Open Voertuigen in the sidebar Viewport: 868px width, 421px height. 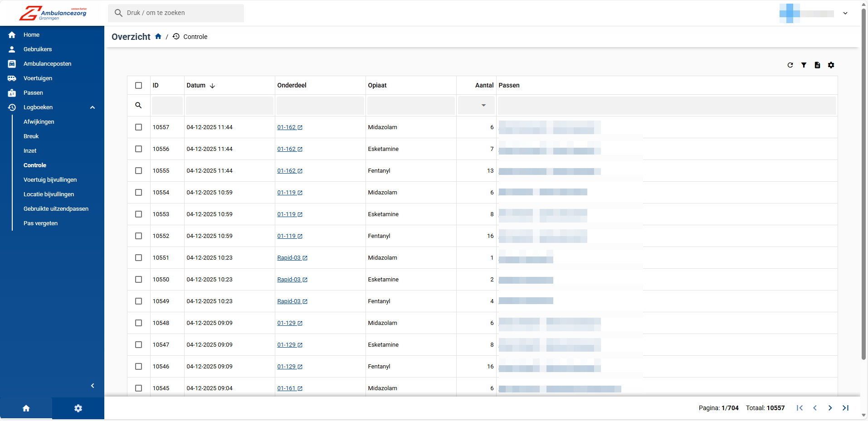(38, 78)
